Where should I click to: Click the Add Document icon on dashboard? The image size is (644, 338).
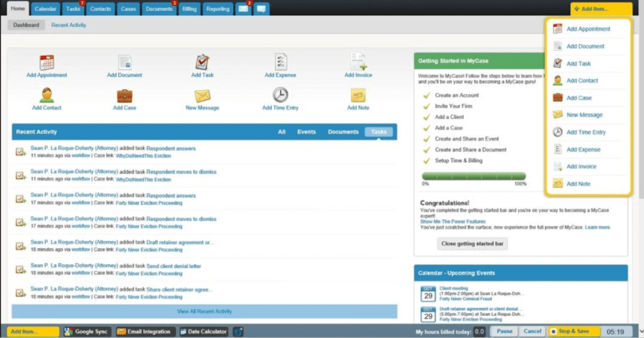(x=125, y=62)
